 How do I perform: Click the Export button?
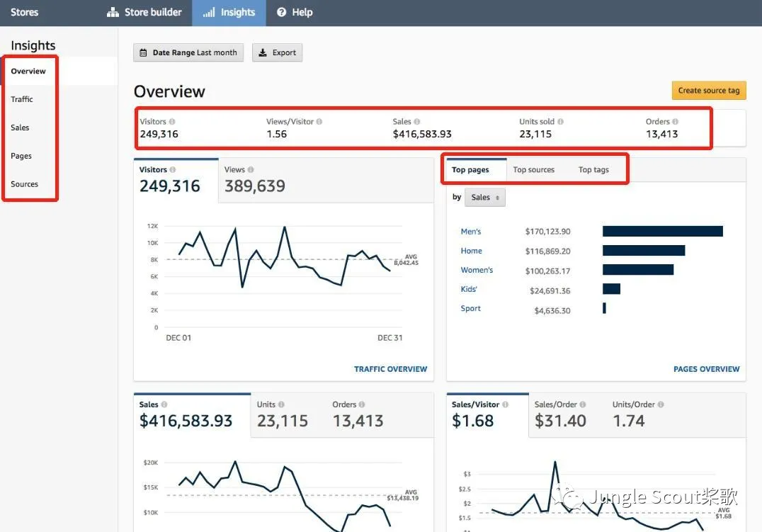[278, 52]
